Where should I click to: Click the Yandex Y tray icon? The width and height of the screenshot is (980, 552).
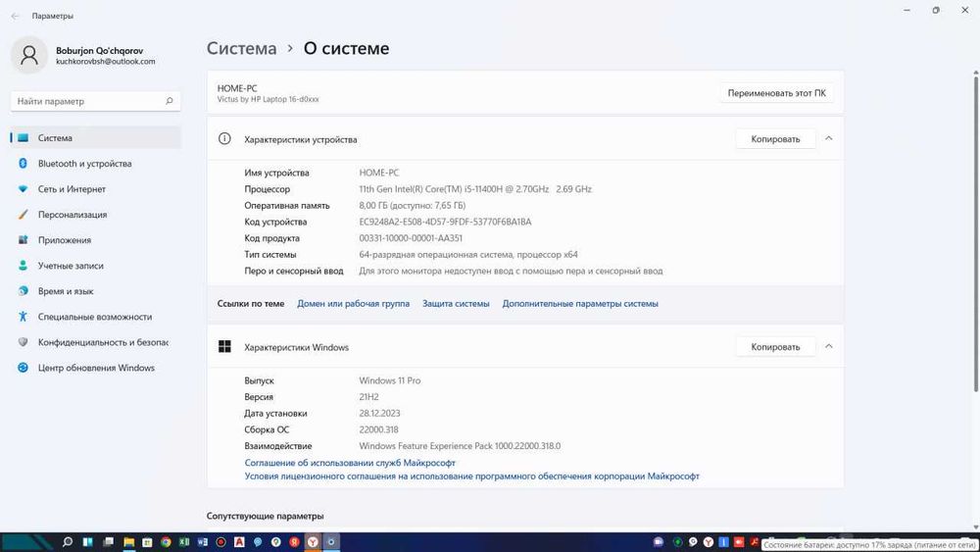pos(709,542)
